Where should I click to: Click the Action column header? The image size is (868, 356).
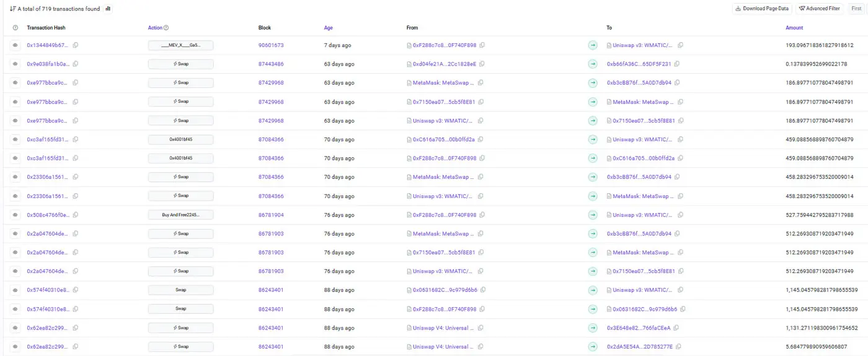tap(155, 28)
